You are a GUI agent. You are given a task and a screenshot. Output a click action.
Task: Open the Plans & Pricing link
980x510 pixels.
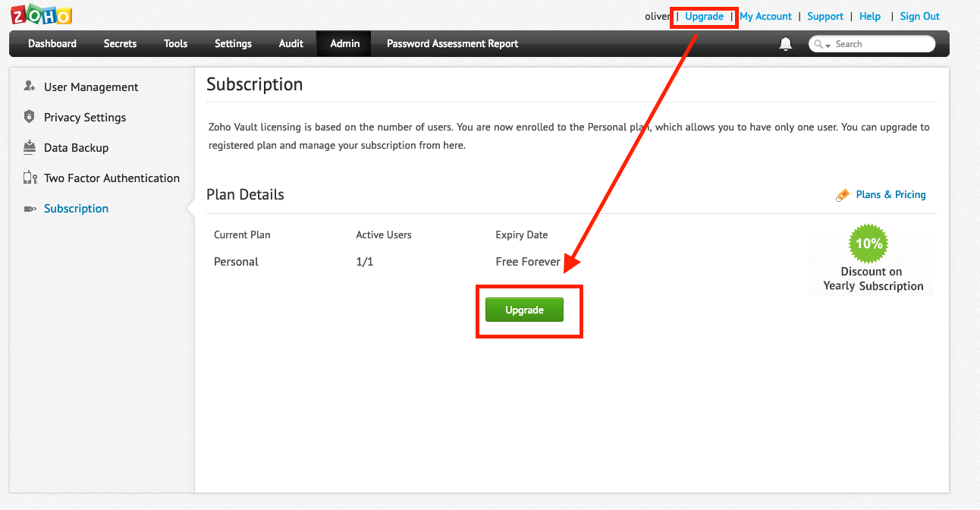pyautogui.click(x=890, y=194)
